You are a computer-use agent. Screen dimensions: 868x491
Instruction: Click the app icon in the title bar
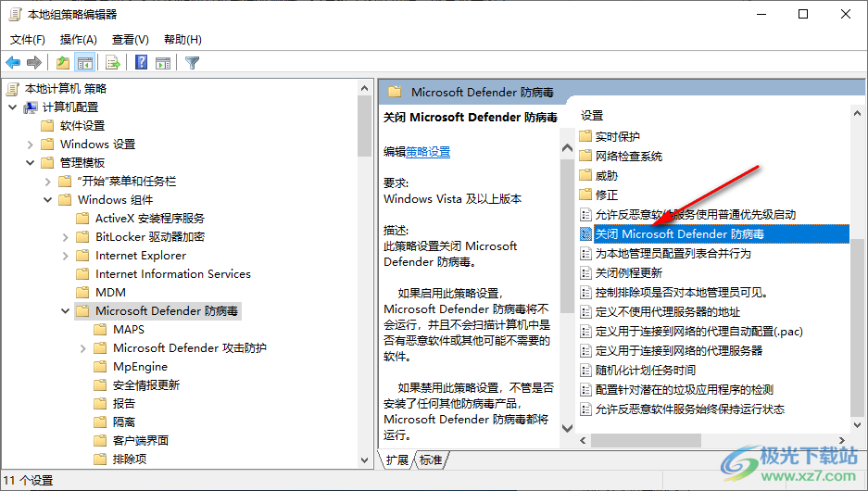(x=15, y=15)
